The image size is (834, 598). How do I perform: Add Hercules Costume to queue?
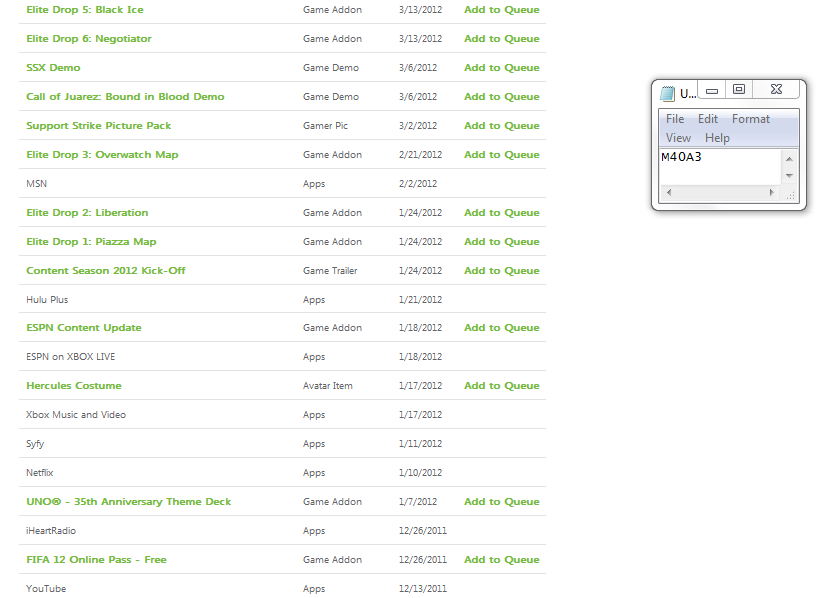[x=502, y=386]
